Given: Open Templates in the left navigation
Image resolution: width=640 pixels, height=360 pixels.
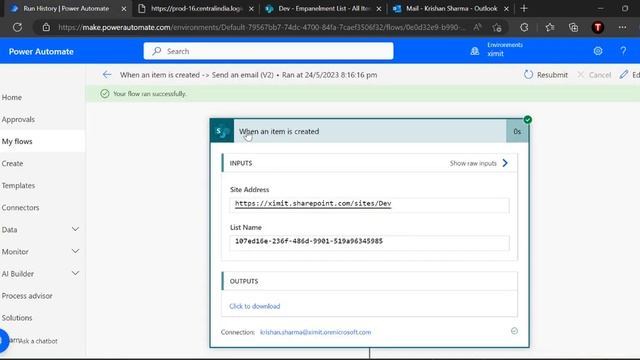Looking at the screenshot, I should 18,185.
